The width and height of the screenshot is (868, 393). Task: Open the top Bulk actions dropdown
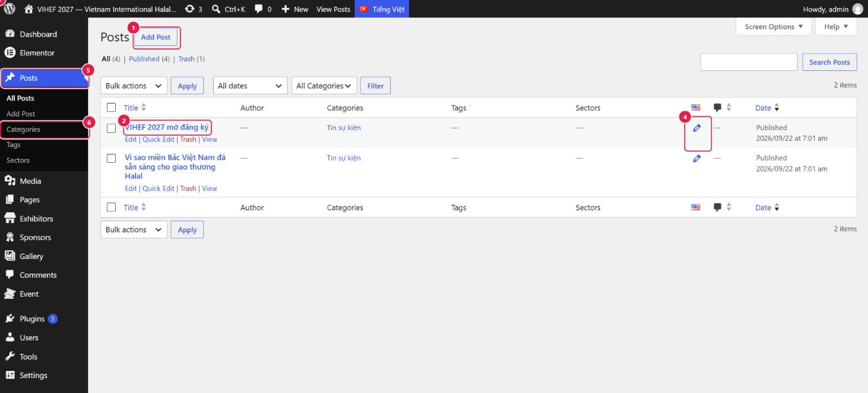(133, 86)
